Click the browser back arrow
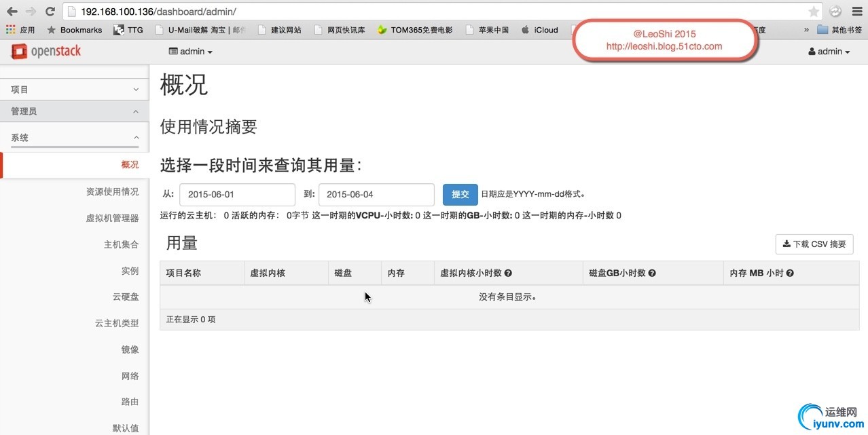 pyautogui.click(x=12, y=12)
